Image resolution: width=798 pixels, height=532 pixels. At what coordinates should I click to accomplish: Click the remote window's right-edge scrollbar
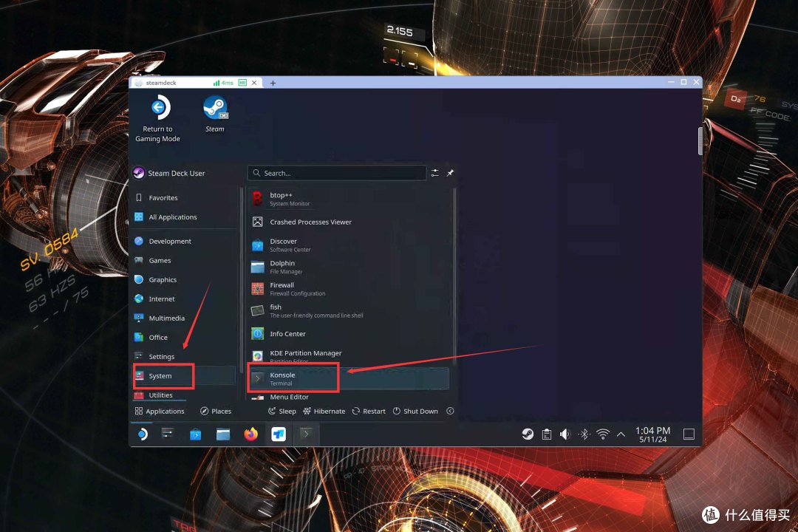700,141
